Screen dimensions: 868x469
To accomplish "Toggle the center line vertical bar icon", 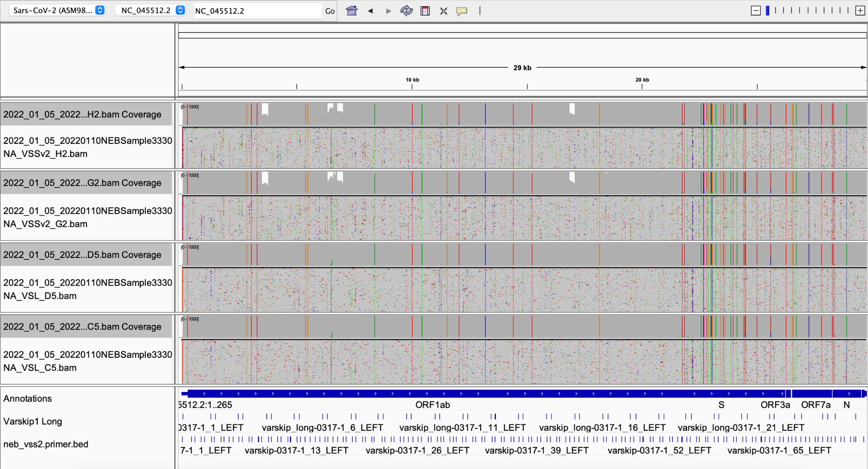I will click(480, 11).
